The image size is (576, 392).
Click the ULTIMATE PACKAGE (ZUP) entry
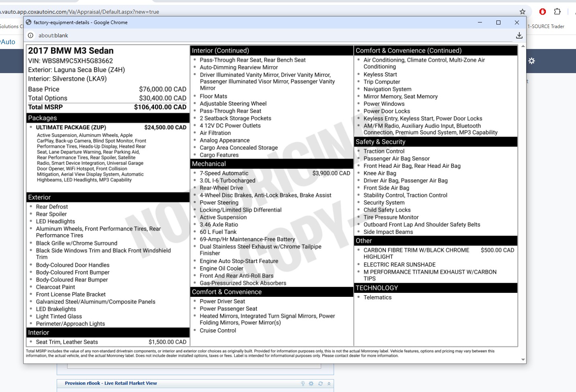pyautogui.click(x=71, y=127)
